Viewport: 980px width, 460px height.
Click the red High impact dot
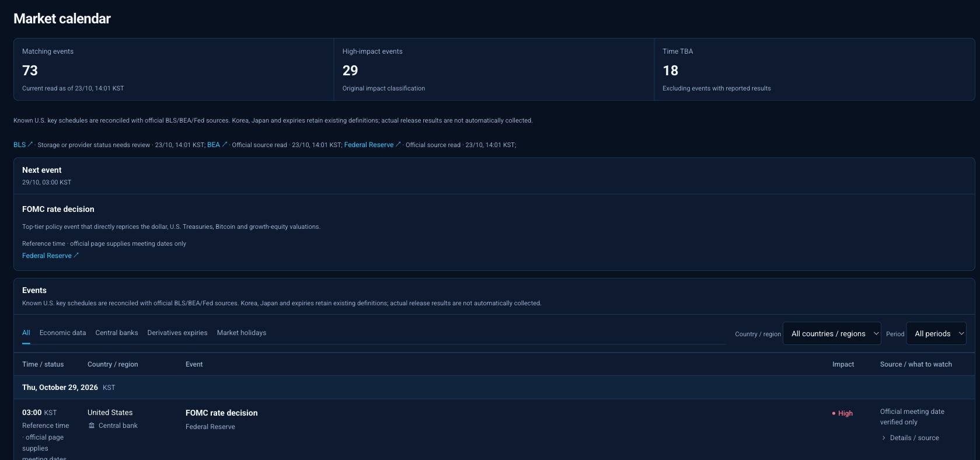833,413
